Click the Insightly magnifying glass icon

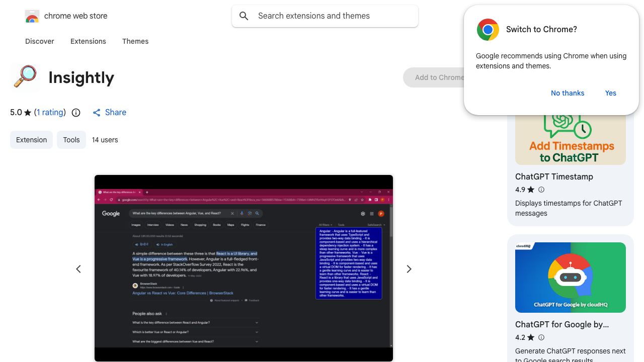(x=25, y=77)
